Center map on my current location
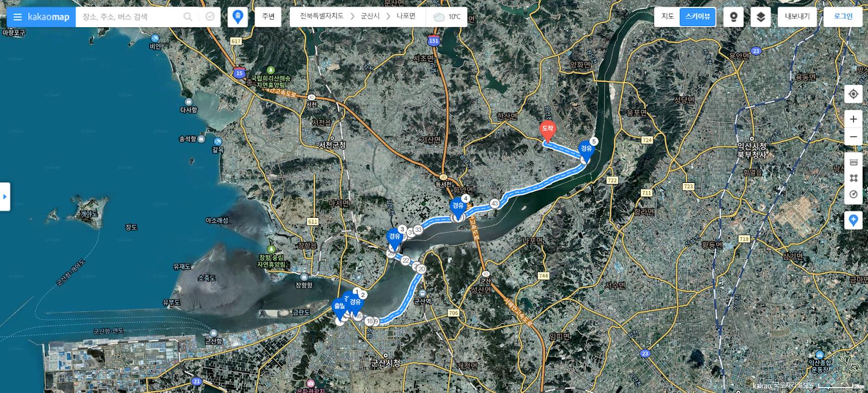868x393 pixels. [853, 94]
